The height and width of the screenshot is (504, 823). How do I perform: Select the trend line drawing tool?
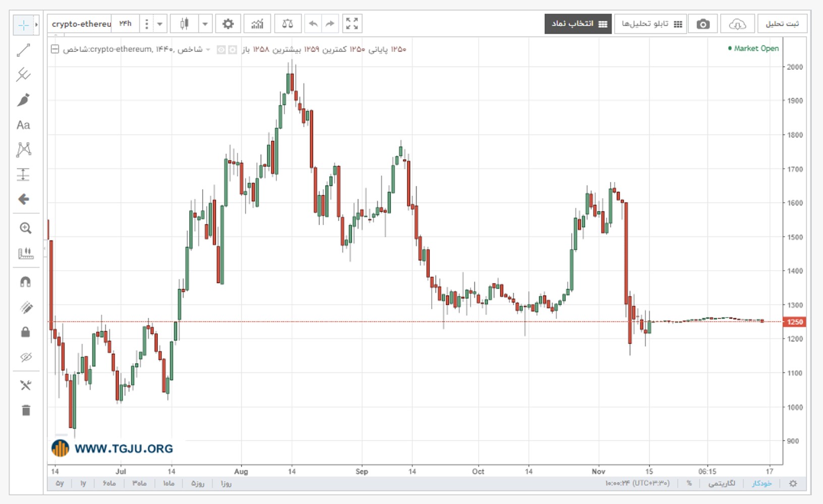(x=23, y=50)
